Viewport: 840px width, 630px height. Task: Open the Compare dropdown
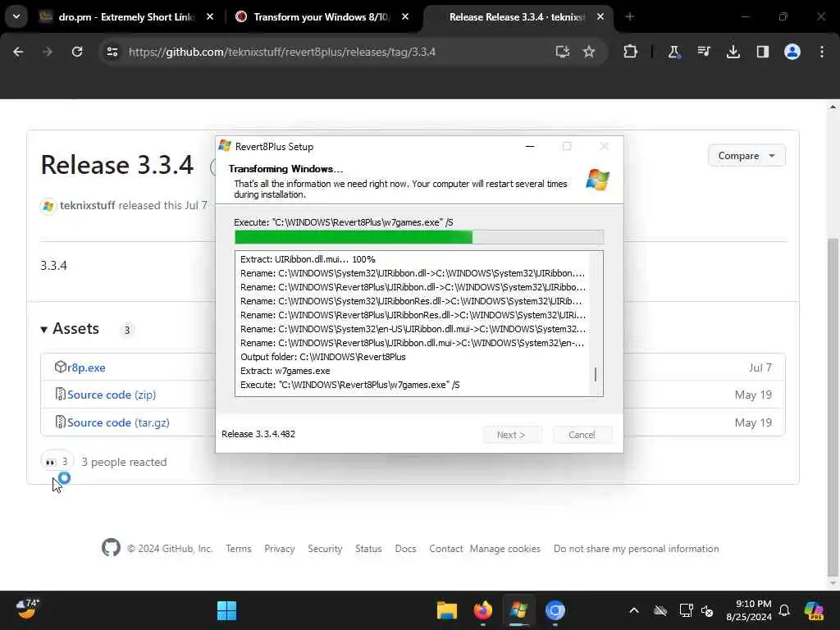point(746,155)
